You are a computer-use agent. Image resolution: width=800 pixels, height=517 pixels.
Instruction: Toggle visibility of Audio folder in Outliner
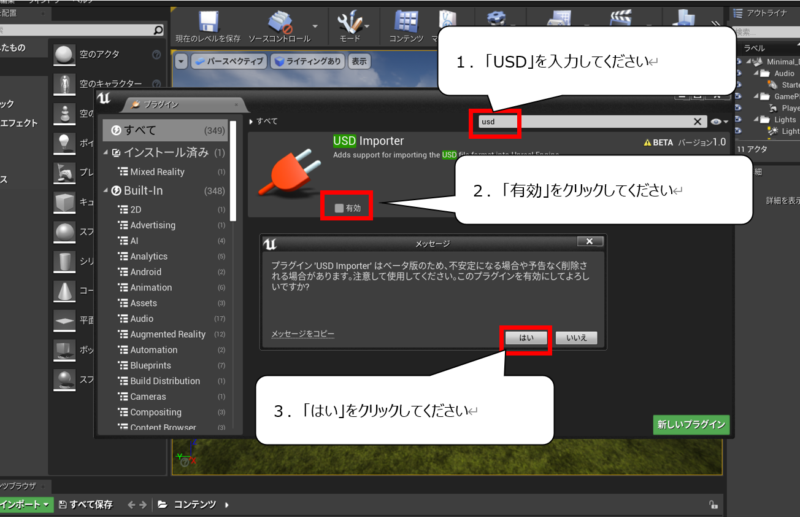click(738, 73)
